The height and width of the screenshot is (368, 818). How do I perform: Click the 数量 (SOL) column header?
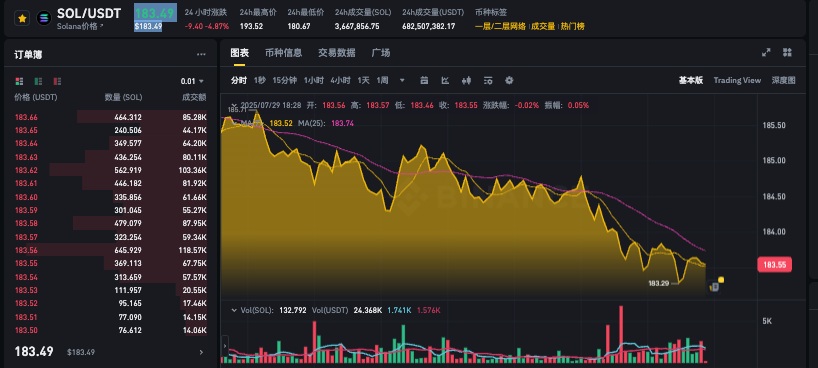click(123, 98)
